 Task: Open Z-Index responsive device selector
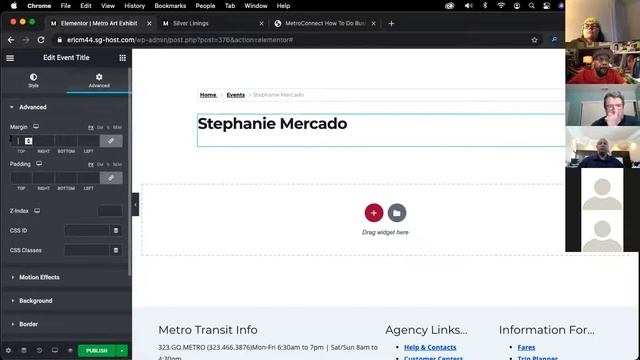37,211
